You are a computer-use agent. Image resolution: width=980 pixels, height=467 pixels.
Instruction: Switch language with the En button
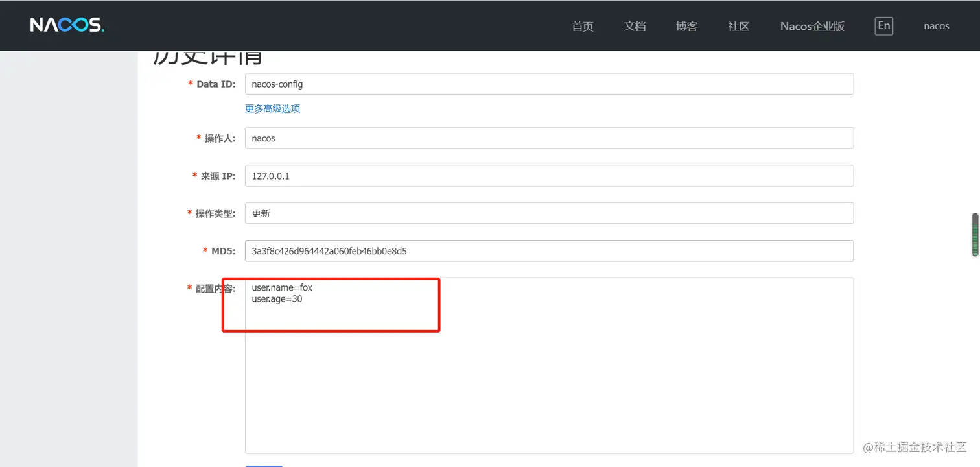pyautogui.click(x=883, y=25)
